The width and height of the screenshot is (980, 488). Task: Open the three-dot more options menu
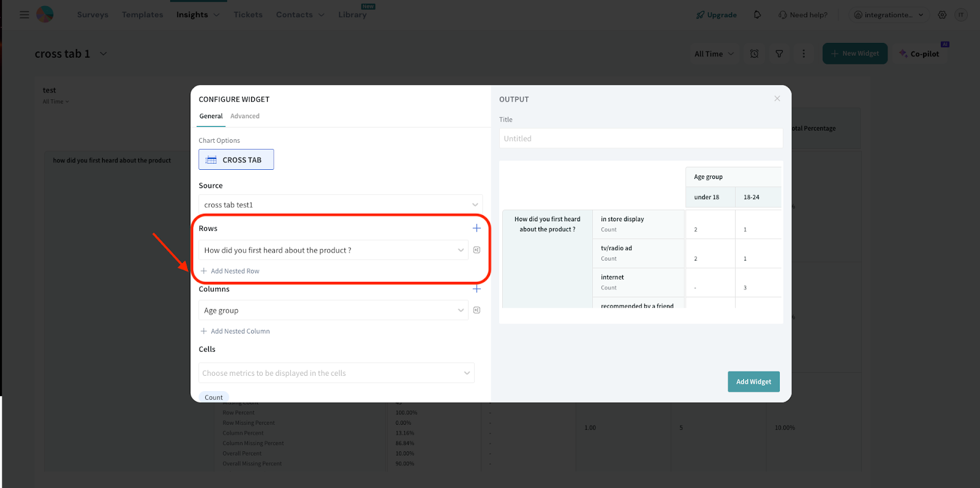click(804, 54)
